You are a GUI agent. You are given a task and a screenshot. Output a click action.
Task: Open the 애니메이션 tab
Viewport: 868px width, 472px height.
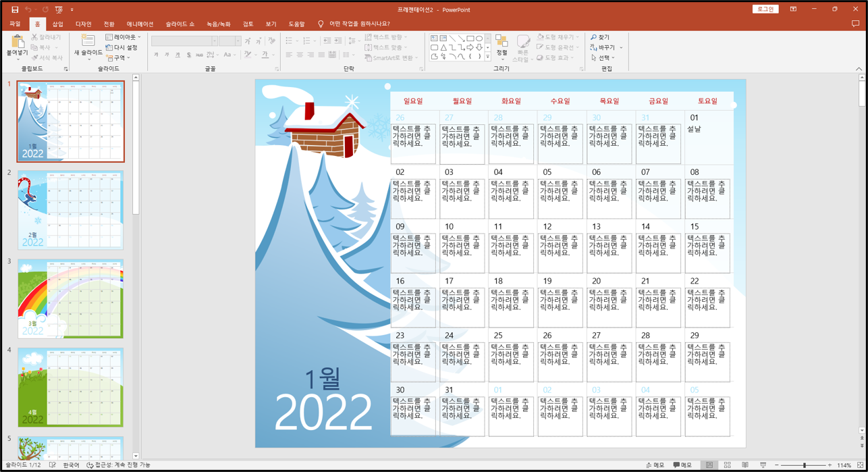tap(140, 24)
